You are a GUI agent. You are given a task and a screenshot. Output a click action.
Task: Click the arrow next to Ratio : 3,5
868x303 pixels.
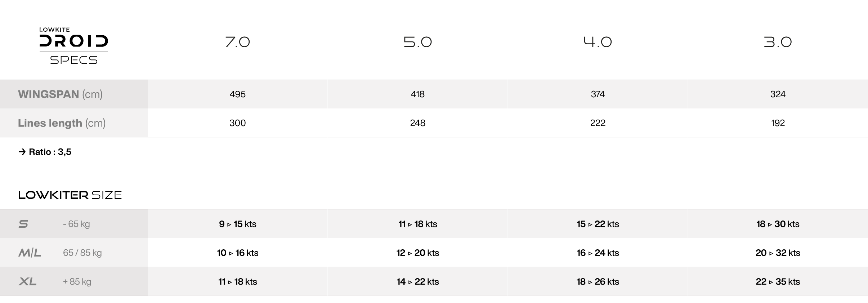pyautogui.click(x=22, y=152)
